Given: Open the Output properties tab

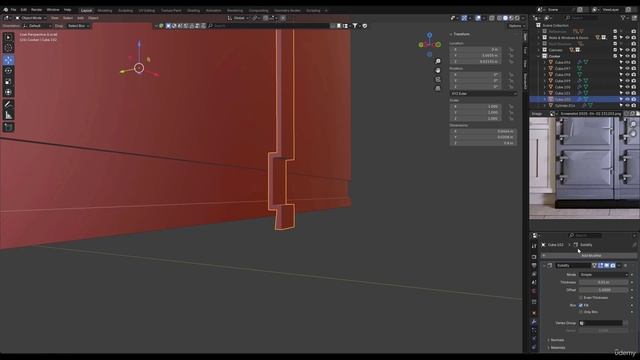Looking at the screenshot, I should (x=534, y=266).
